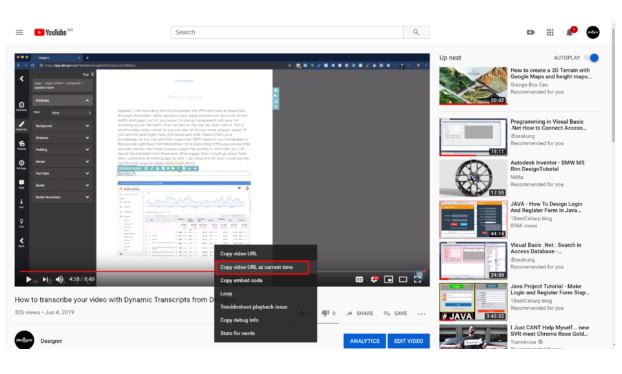Toggle the Autoplay switch
This screenshot has width=622, height=374.
click(x=592, y=58)
